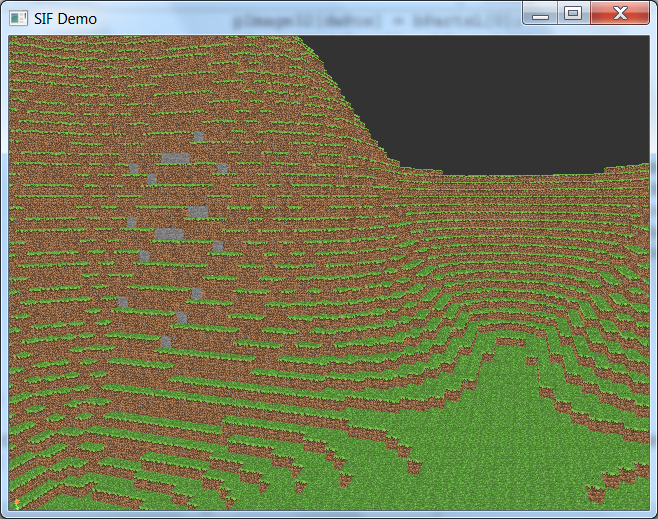This screenshot has width=658, height=519.
Task: Click the small orange figure in the corner
Action: tap(16, 504)
